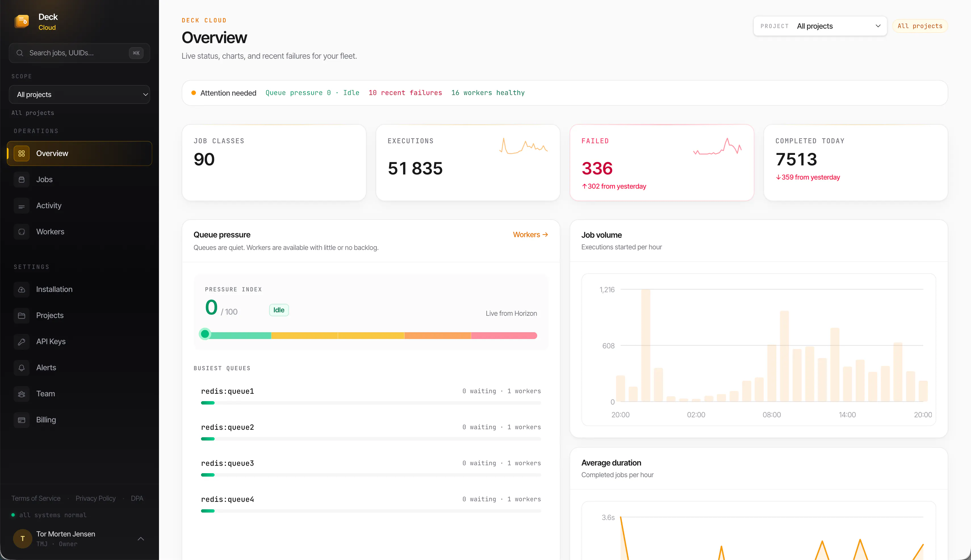Select the redis:queue4 queue name
This screenshot has height=560, width=971.
(x=227, y=499)
